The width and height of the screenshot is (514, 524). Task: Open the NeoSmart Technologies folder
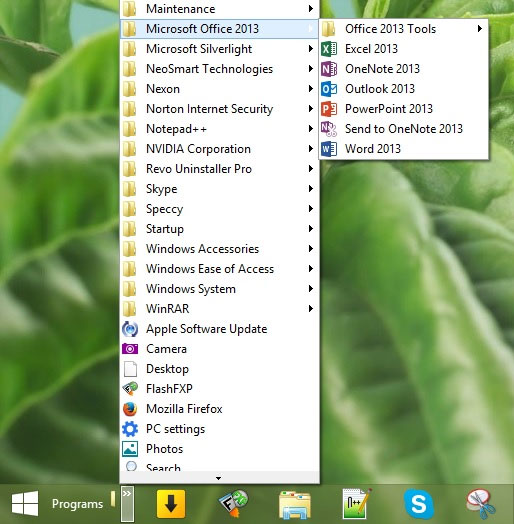click(219, 69)
